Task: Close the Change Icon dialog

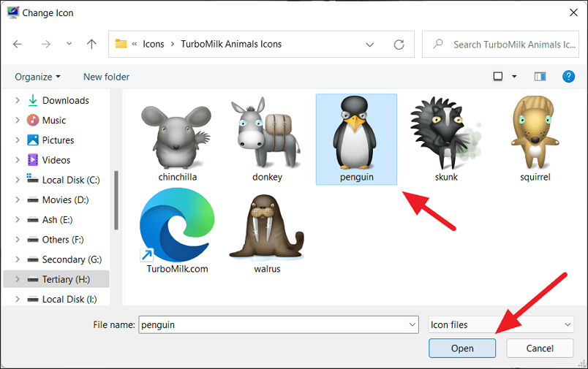Action: click(573, 12)
